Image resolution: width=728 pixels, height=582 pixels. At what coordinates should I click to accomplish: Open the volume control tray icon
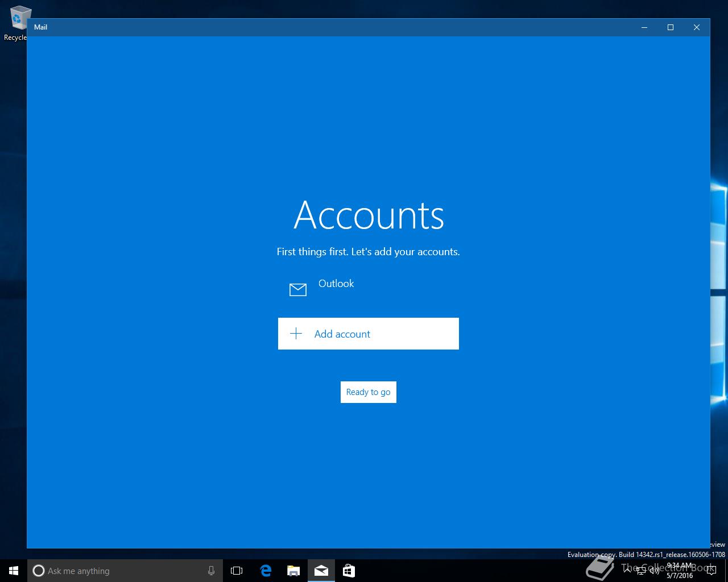point(654,571)
